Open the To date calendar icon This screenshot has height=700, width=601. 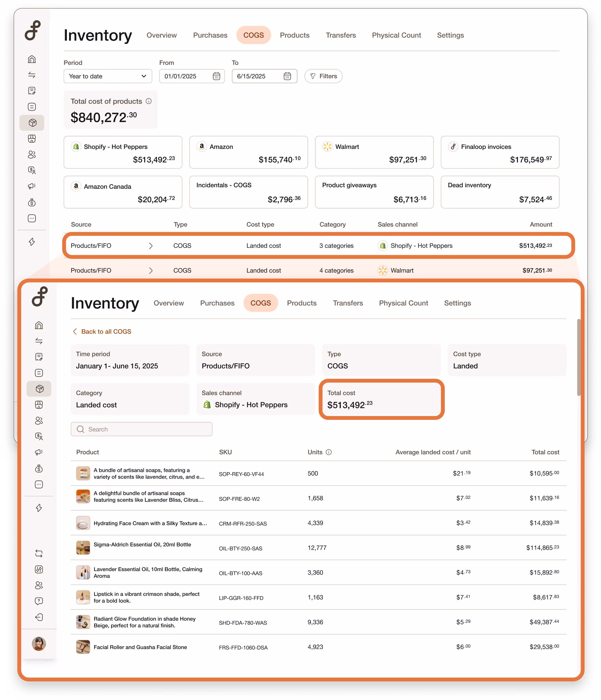[288, 76]
